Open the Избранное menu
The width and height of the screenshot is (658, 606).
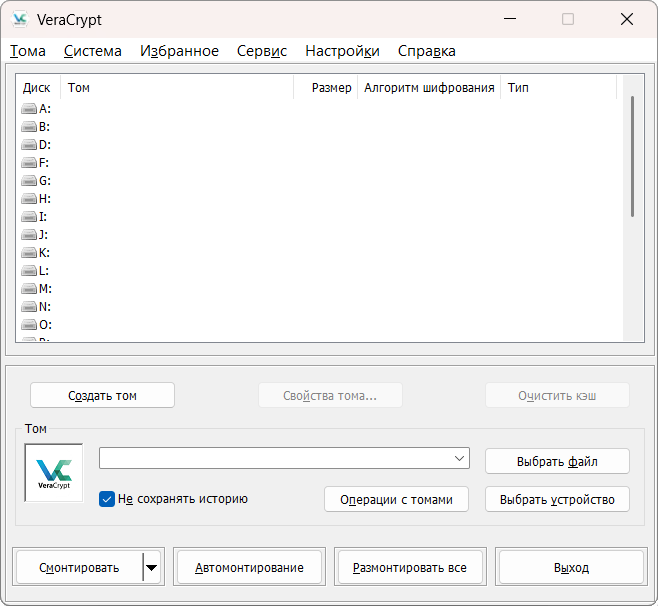[x=179, y=51]
